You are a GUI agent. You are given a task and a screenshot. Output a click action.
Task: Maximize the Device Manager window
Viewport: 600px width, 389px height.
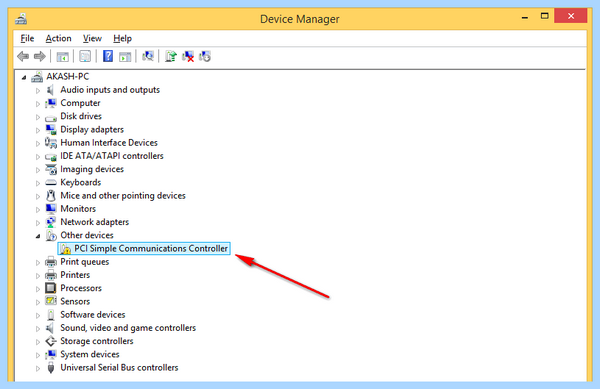coord(545,16)
